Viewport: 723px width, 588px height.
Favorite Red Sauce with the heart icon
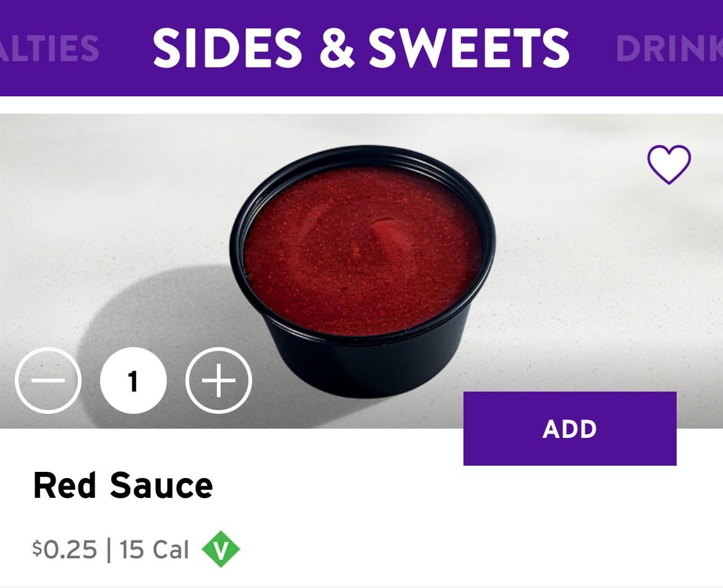tap(669, 164)
